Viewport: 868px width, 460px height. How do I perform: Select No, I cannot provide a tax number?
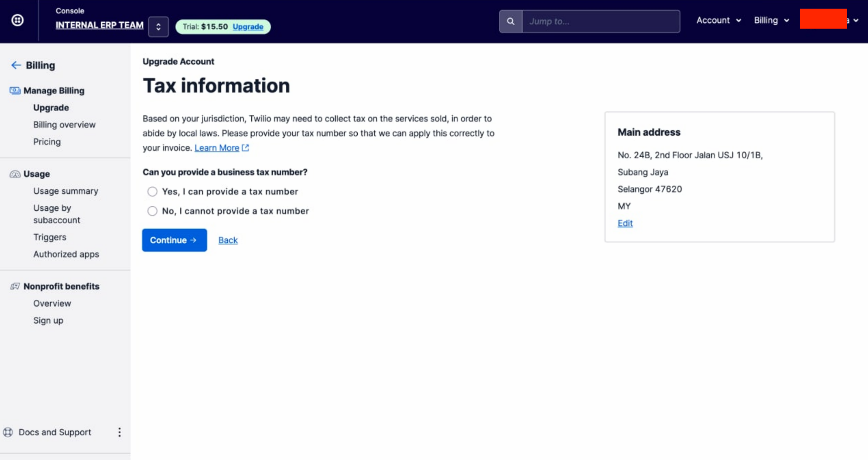pos(152,211)
